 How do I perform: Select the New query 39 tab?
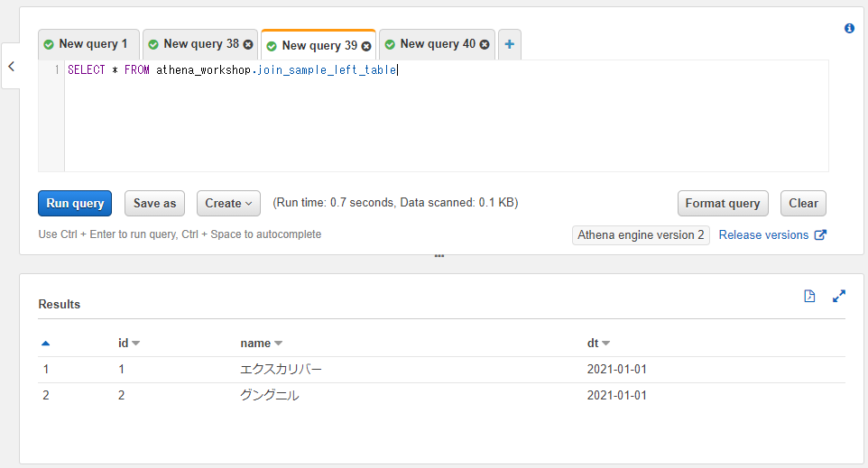(319, 45)
